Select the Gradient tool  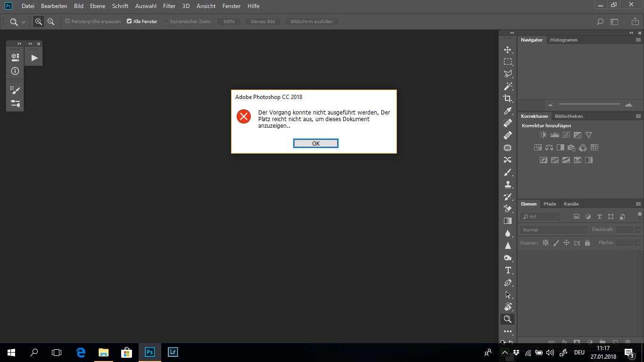point(508,221)
